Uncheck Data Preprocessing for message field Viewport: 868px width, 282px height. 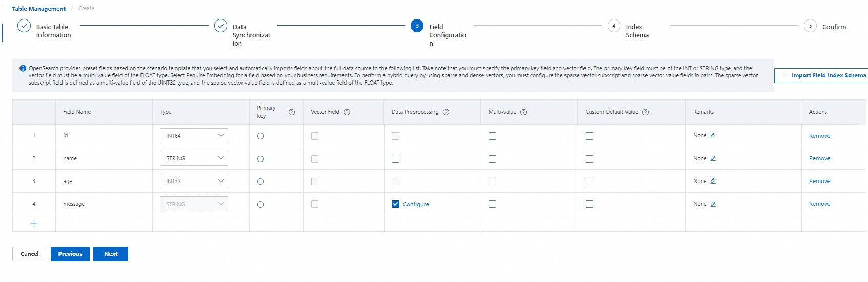click(395, 204)
